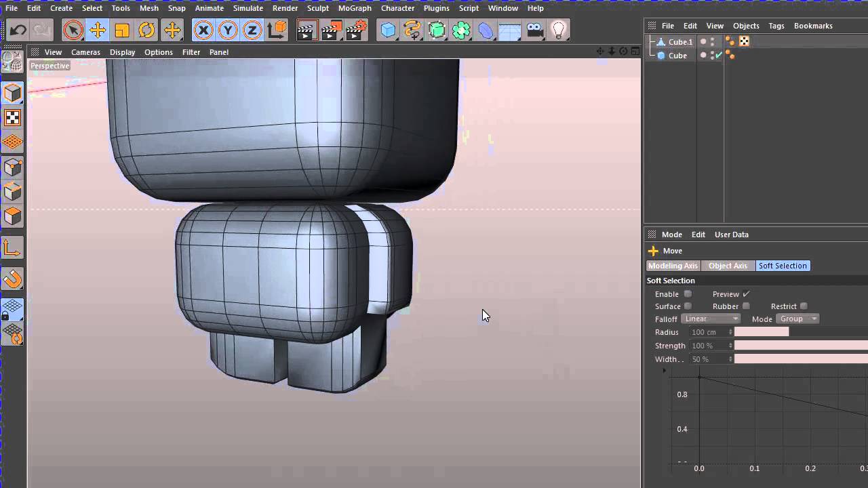Open the Sculpt menu
The height and width of the screenshot is (488, 868).
[318, 8]
